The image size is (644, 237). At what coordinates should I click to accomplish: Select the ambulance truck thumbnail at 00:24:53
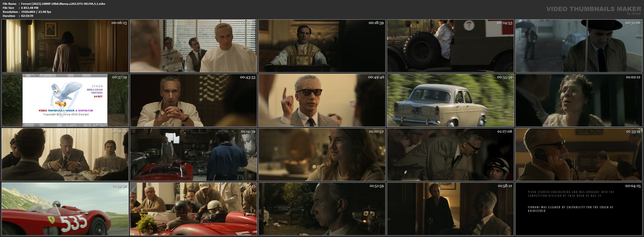point(450,46)
